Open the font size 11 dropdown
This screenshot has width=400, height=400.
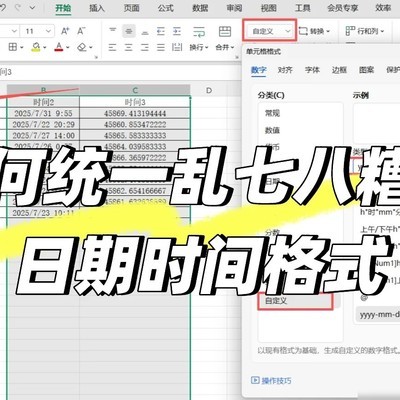point(49,31)
